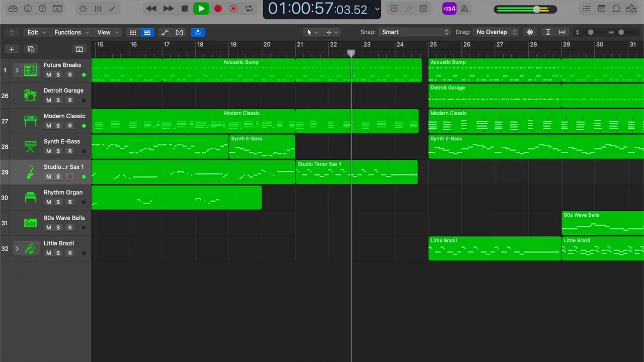Open the View menu
This screenshot has width=644, height=362.
tap(108, 32)
